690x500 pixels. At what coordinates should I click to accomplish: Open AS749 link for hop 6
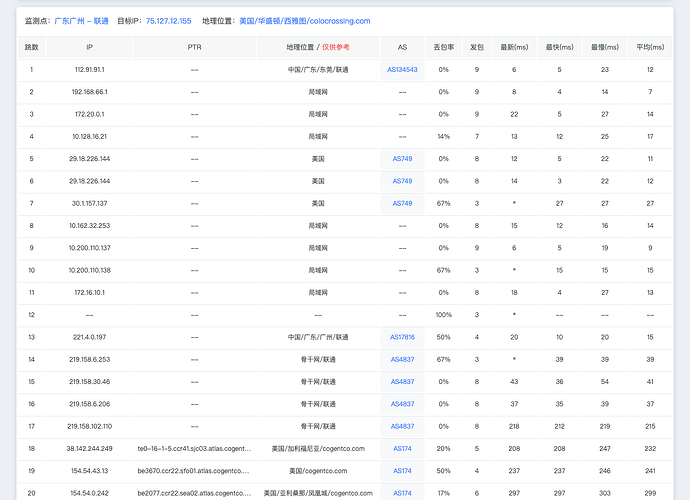[x=402, y=181]
